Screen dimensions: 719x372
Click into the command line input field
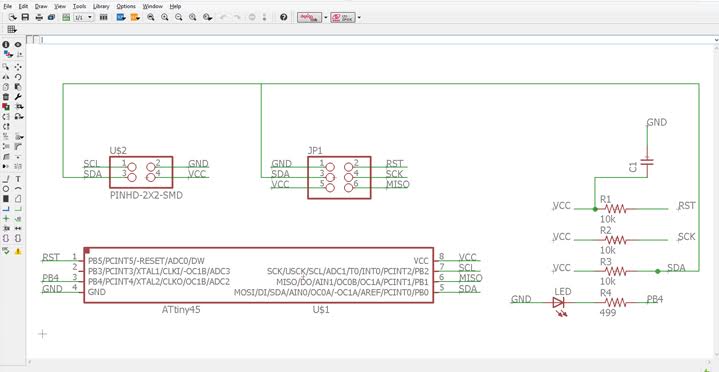376,40
